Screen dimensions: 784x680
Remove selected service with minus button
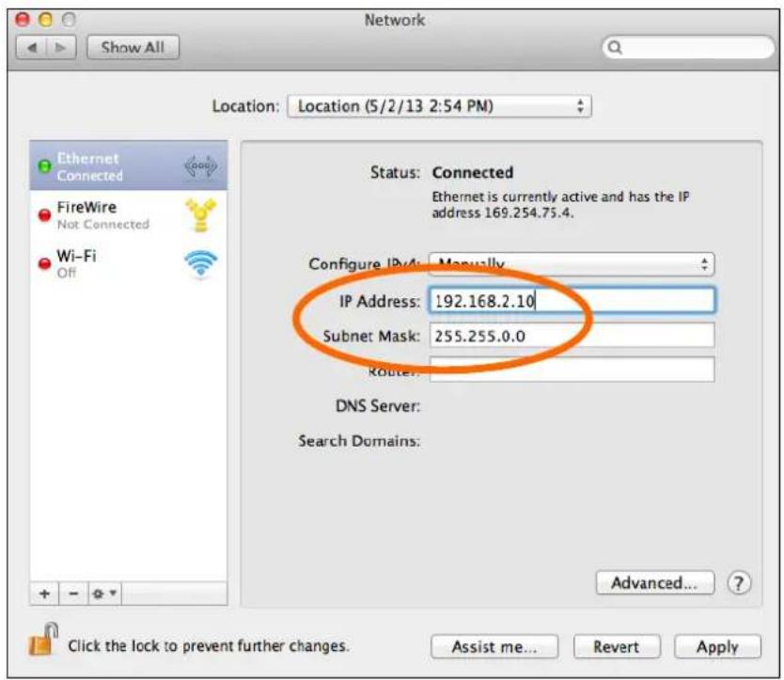(x=73, y=593)
